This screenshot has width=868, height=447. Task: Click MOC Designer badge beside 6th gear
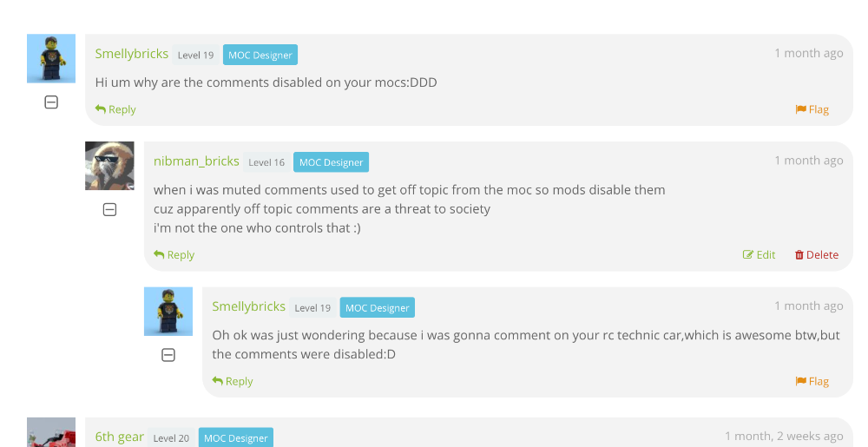236,438
